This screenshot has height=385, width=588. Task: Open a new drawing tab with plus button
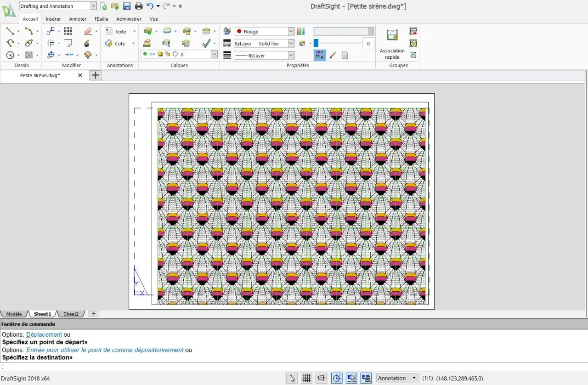click(x=95, y=75)
